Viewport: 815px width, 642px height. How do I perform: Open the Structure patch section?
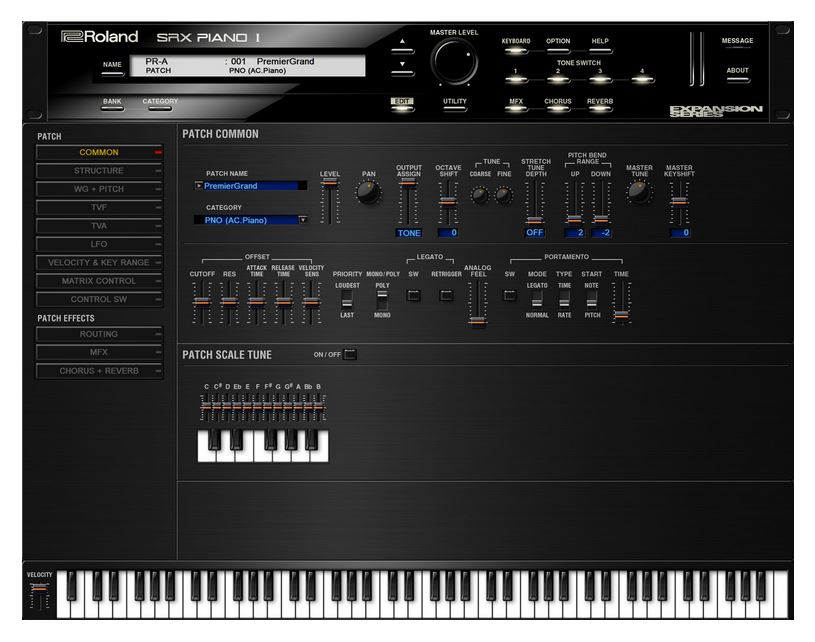click(x=99, y=171)
